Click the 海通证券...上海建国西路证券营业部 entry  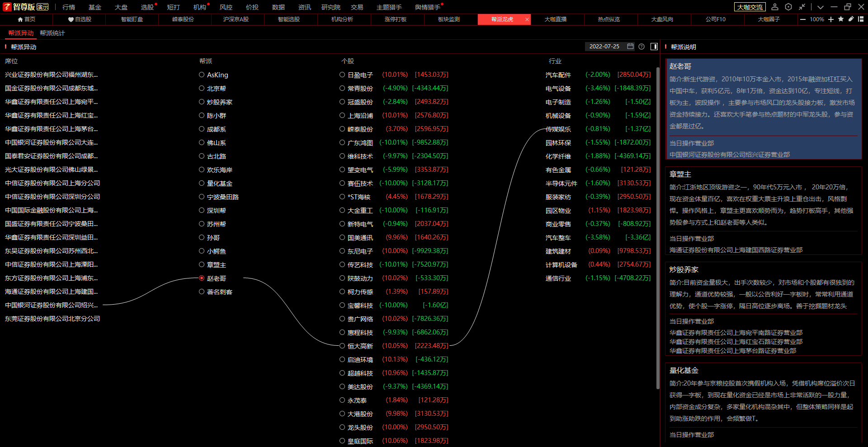coord(736,250)
